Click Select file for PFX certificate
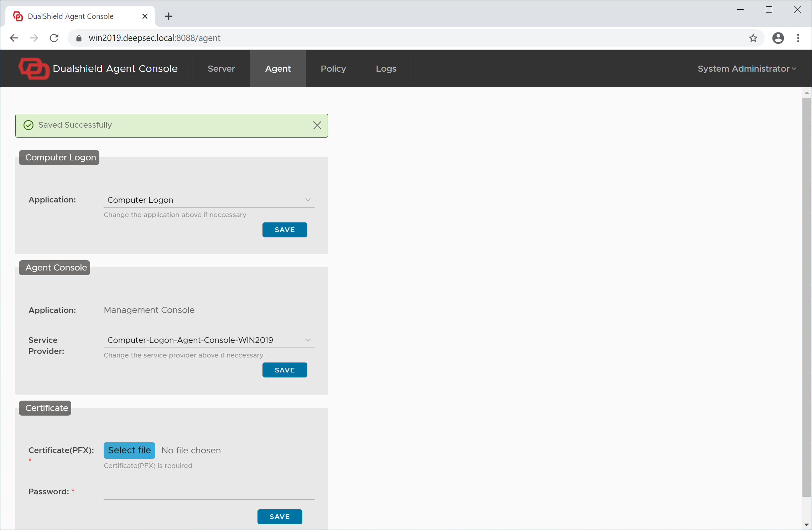Viewport: 812px width, 530px height. click(129, 450)
